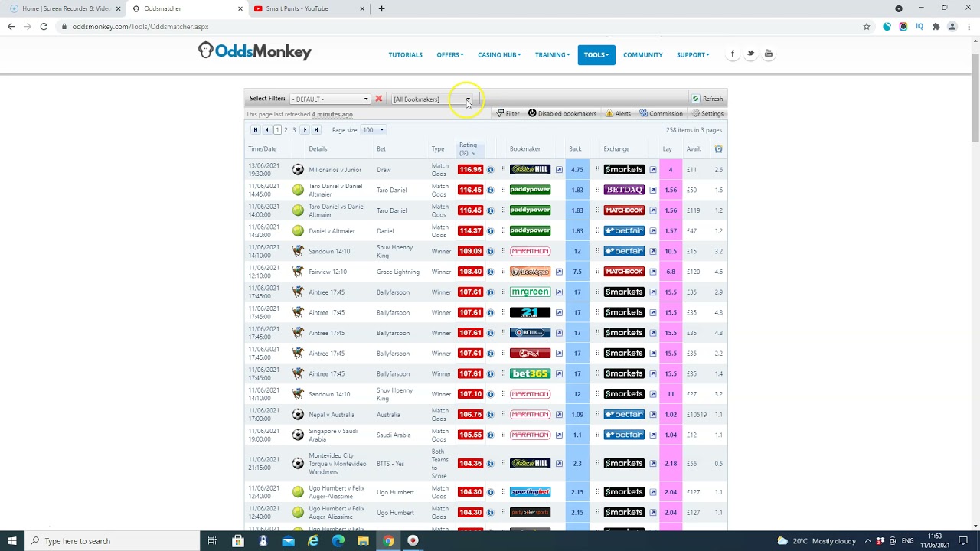Open info icon for 116.95 rated Millonarios bet
The image size is (980, 551).
click(x=490, y=170)
